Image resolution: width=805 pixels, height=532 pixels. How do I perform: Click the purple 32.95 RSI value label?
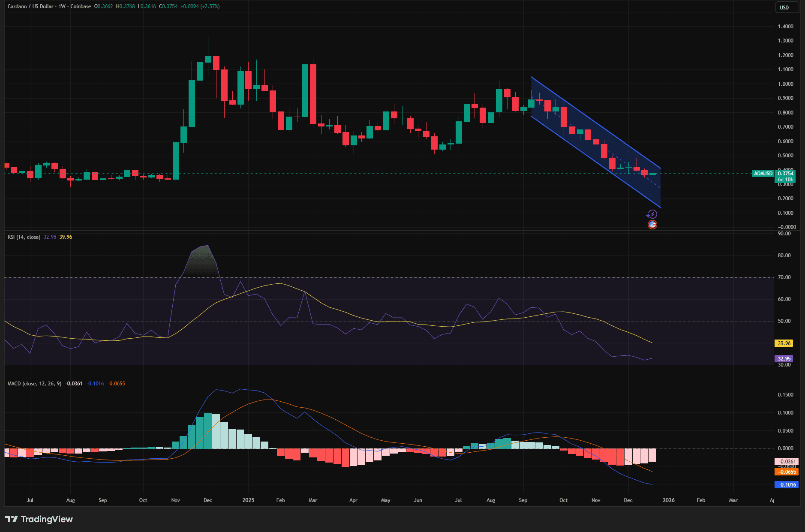click(x=784, y=359)
